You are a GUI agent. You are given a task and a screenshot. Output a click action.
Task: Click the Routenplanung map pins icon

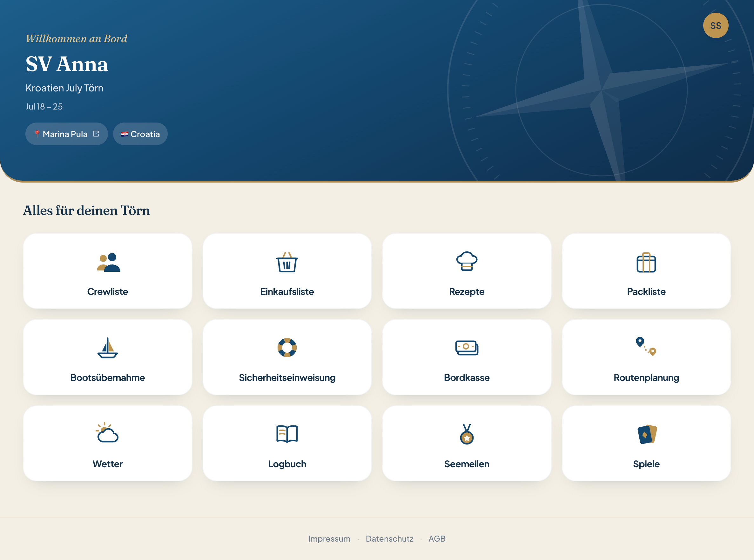click(x=646, y=347)
